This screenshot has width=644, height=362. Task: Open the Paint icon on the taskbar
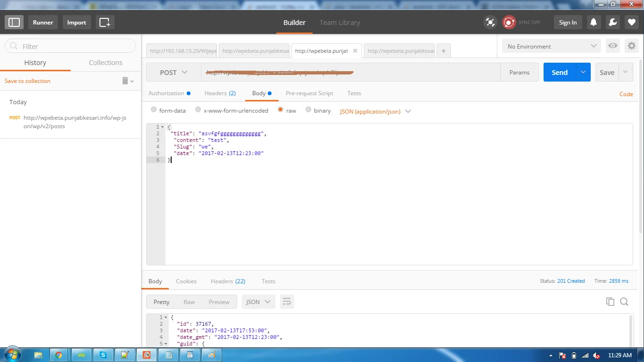coord(212,355)
